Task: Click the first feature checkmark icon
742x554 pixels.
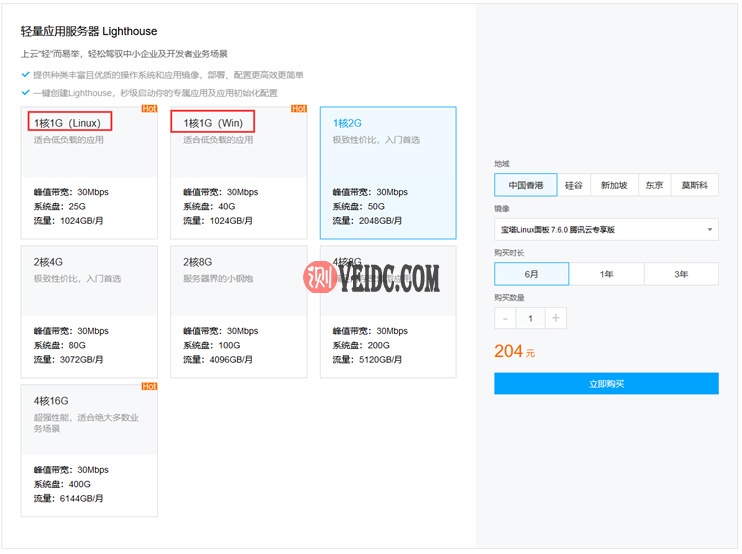Action: point(26,74)
